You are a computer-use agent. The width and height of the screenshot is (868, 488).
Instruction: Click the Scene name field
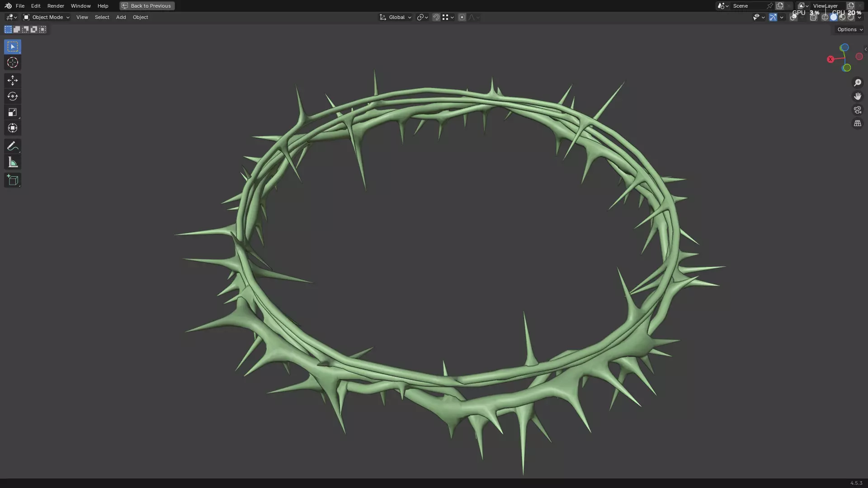coord(748,6)
